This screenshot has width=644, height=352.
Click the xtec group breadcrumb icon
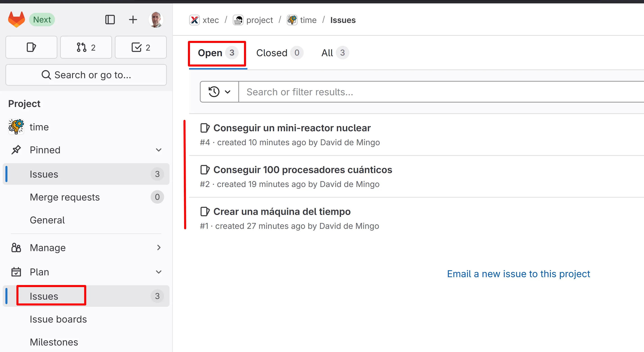click(x=194, y=20)
